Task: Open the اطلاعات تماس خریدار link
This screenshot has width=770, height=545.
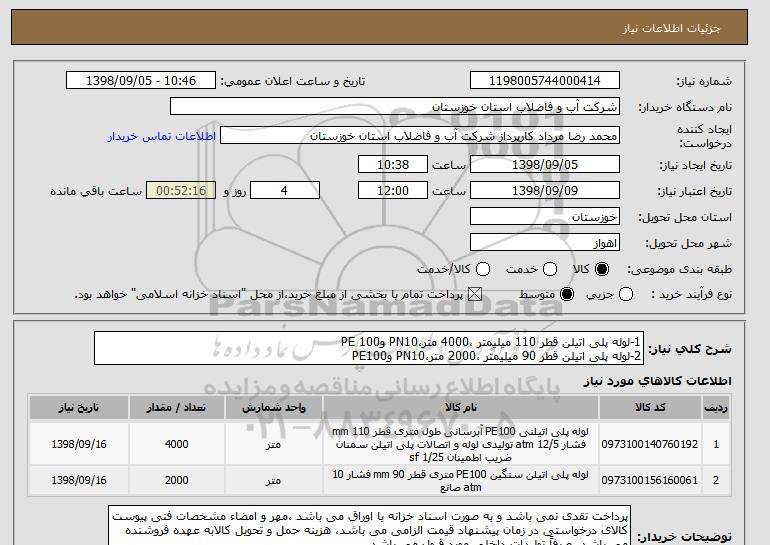Action: (162, 136)
